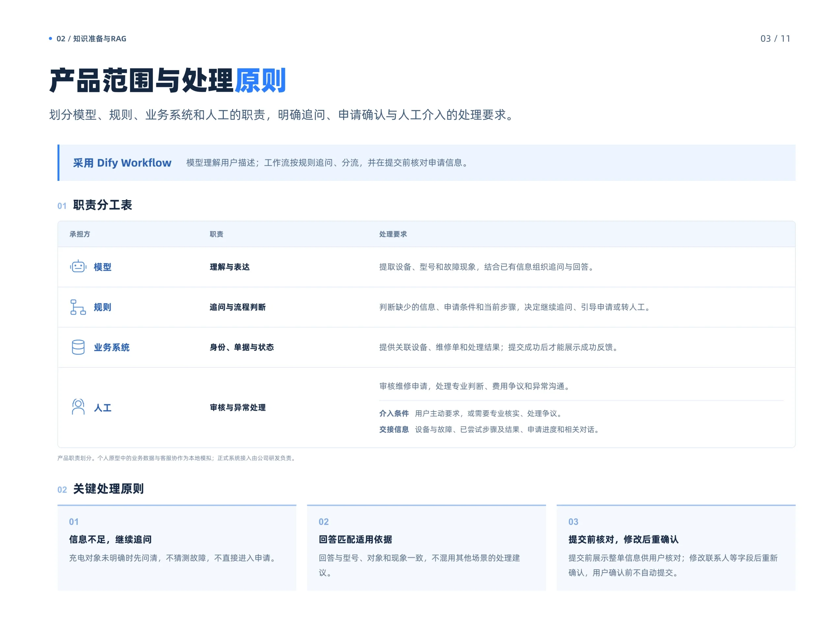Click the flowchart icon beside 规则
This screenshot has width=840, height=630.
[x=78, y=307]
